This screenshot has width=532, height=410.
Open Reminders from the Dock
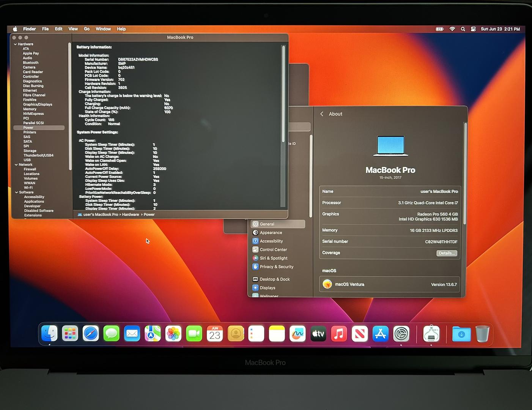click(256, 333)
